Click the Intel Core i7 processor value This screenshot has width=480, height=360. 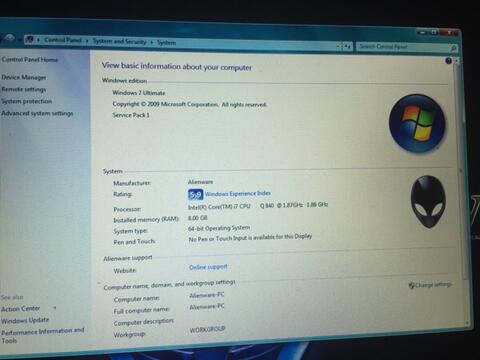(x=258, y=206)
